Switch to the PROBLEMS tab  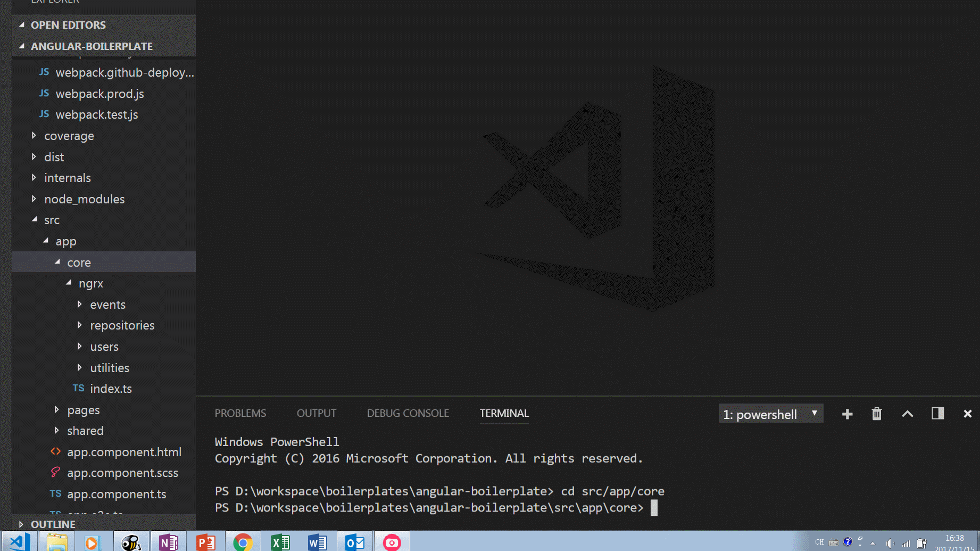pos(240,413)
